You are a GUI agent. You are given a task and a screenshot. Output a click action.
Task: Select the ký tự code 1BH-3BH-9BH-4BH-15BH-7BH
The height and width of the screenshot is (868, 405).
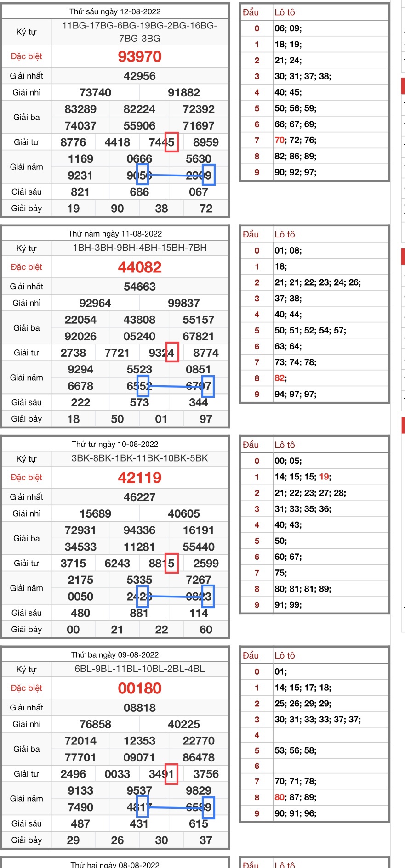click(x=139, y=248)
